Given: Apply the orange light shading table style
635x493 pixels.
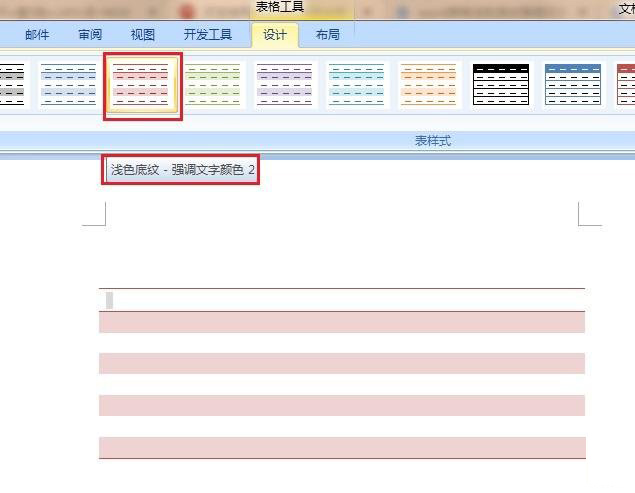Looking at the screenshot, I should click(428, 85).
